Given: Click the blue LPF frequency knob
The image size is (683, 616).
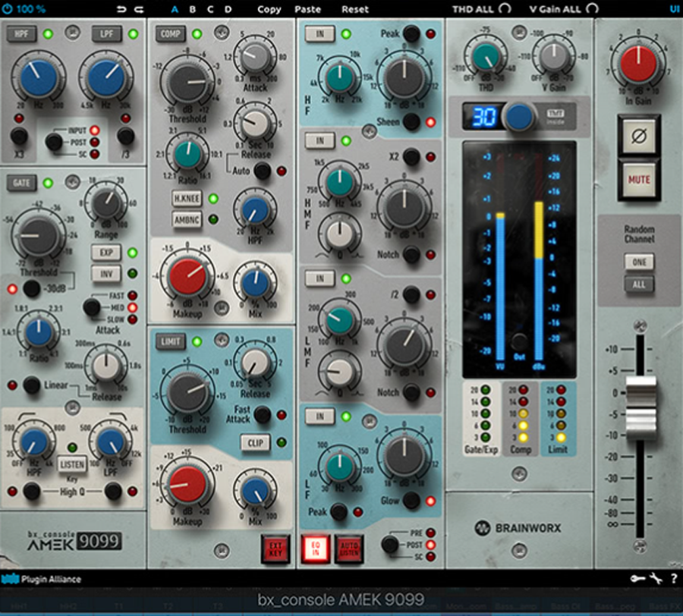Looking at the screenshot, I should (106, 78).
